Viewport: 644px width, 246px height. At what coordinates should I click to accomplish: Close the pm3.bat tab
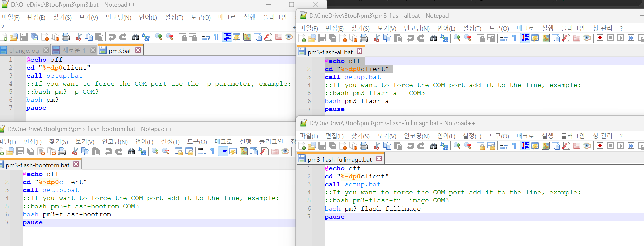pyautogui.click(x=138, y=50)
